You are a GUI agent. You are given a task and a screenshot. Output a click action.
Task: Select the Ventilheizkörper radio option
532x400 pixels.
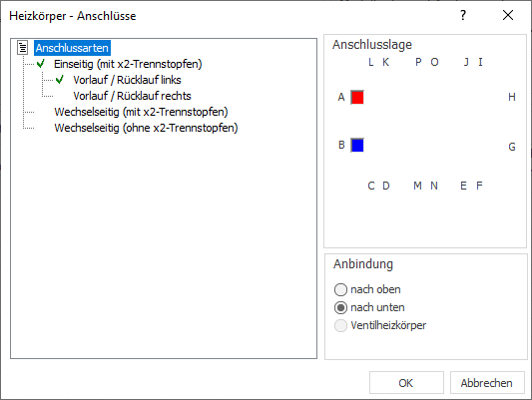[x=340, y=326]
